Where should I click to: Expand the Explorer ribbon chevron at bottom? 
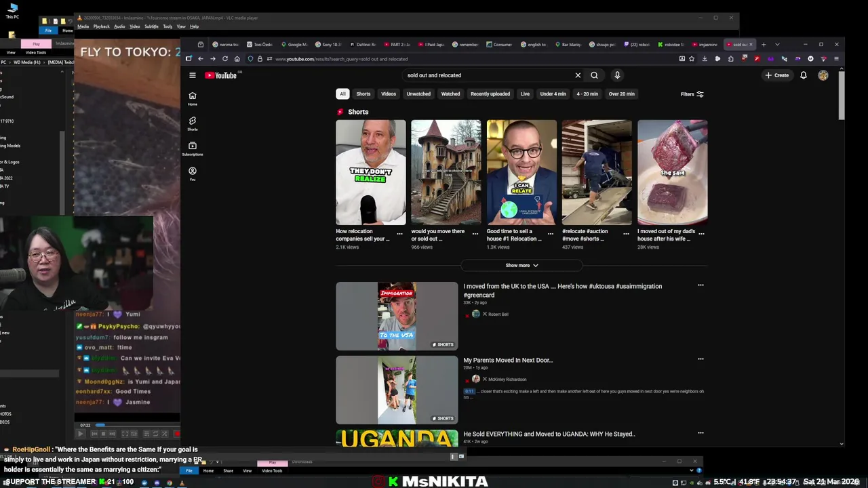tap(692, 470)
